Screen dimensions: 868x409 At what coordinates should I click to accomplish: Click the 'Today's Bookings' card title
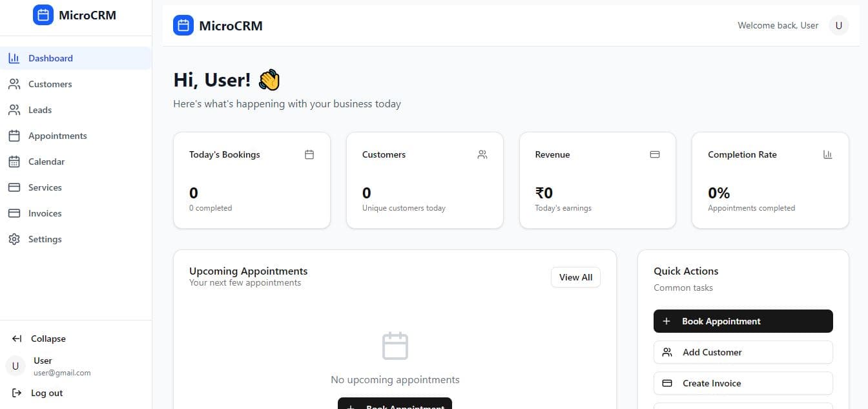225,154
